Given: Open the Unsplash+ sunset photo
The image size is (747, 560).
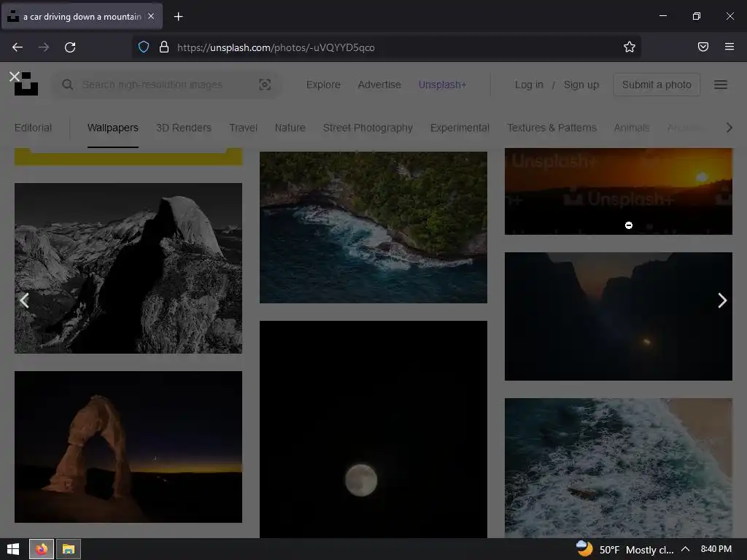Looking at the screenshot, I should click(619, 192).
